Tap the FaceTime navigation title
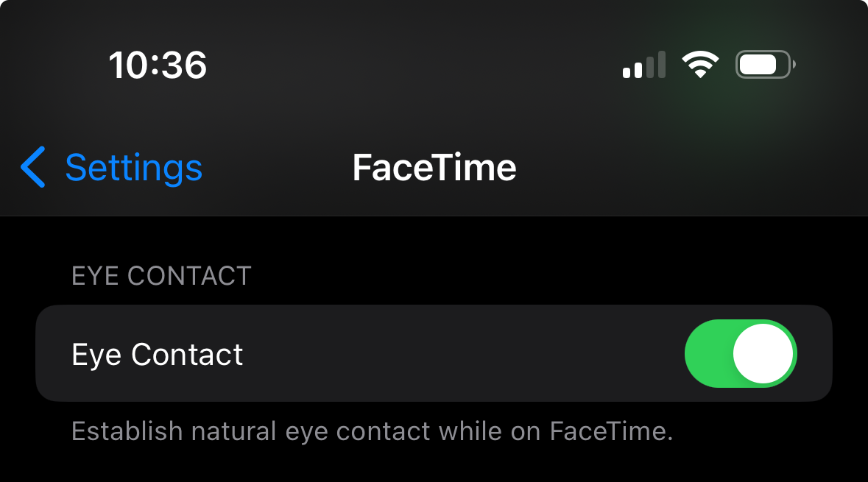Screen dimensions: 868x482 point(434,168)
